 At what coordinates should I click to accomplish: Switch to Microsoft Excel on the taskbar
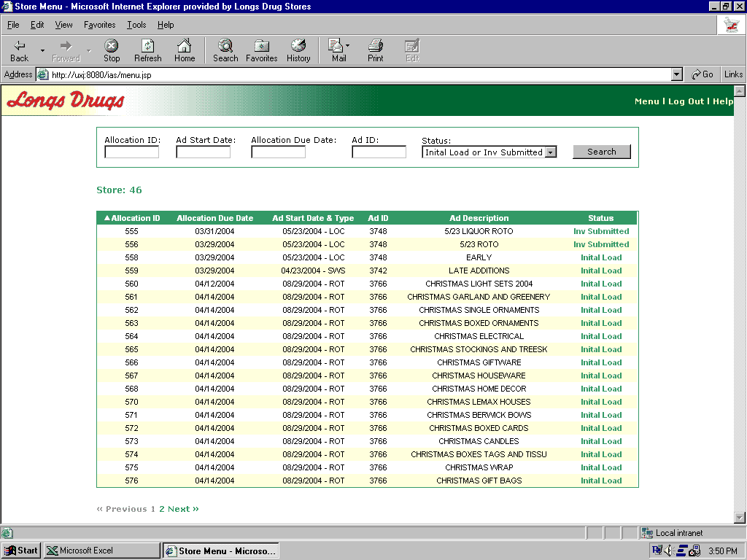102,551
